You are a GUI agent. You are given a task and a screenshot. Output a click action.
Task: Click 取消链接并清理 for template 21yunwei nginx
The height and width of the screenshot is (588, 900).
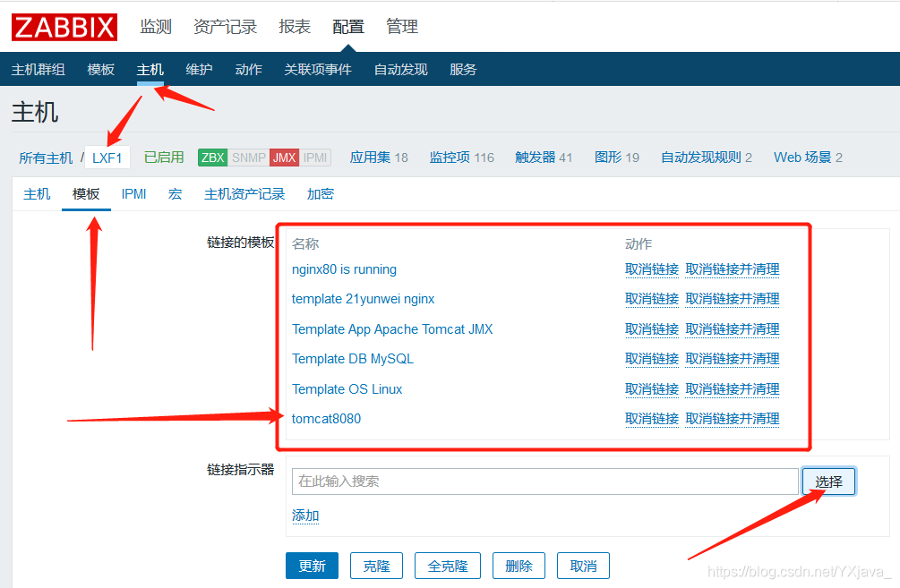(733, 299)
